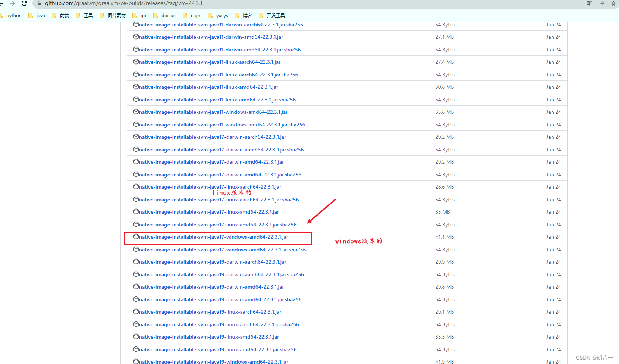Click the 28.6 MB size text

pos(444,187)
